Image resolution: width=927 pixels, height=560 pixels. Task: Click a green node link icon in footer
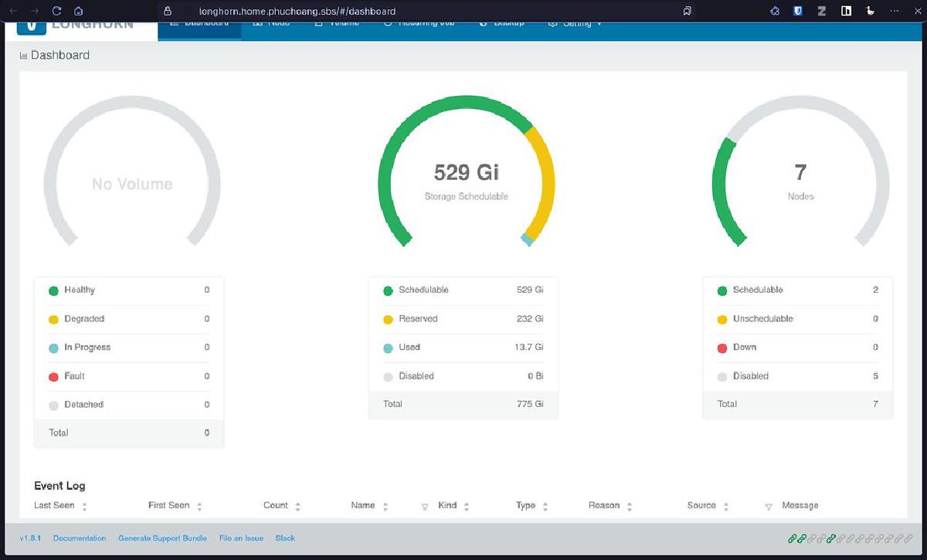pos(791,538)
